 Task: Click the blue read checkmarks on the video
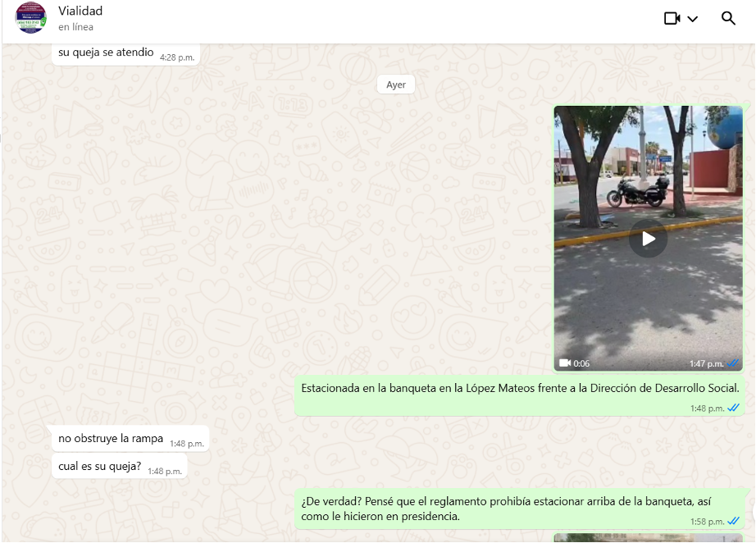[733, 363]
